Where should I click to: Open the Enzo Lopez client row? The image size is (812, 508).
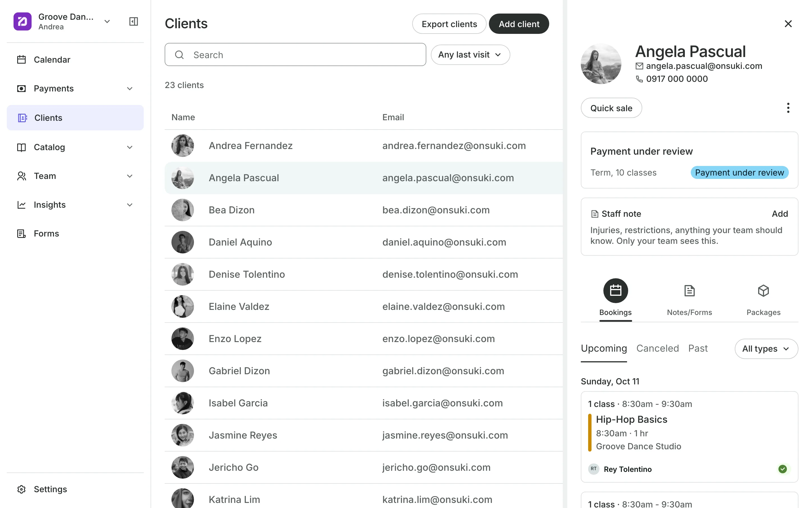[363, 339]
